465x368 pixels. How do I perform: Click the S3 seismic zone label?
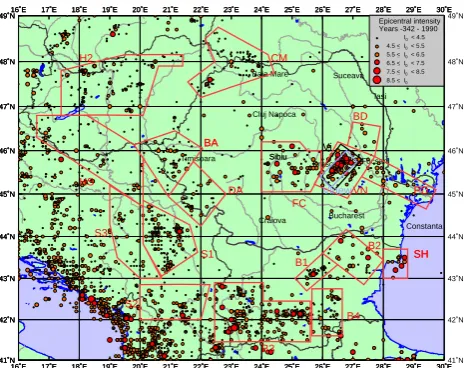(102, 232)
